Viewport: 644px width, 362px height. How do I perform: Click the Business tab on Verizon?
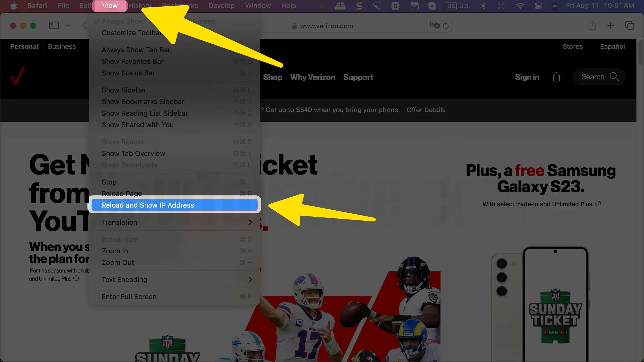pyautogui.click(x=62, y=47)
